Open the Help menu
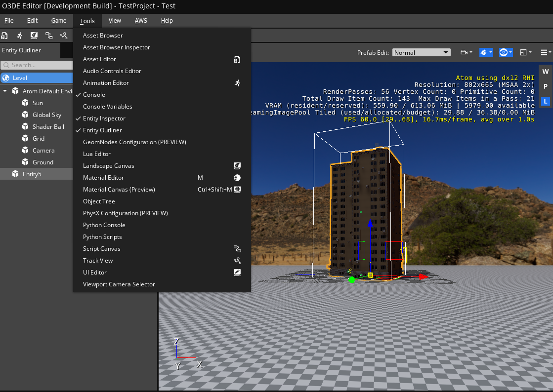The height and width of the screenshot is (392, 553). click(x=167, y=21)
